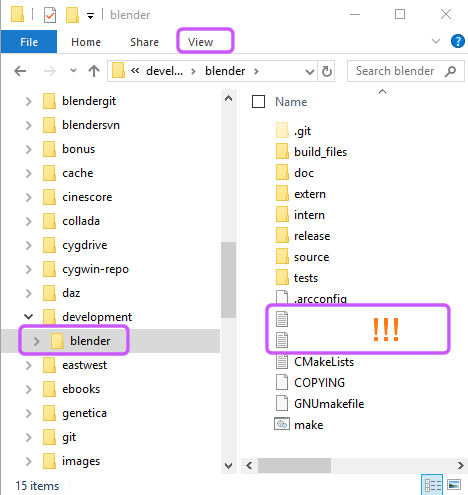Open the recent locations dropdown arrow
The image size is (468, 495).
[73, 71]
